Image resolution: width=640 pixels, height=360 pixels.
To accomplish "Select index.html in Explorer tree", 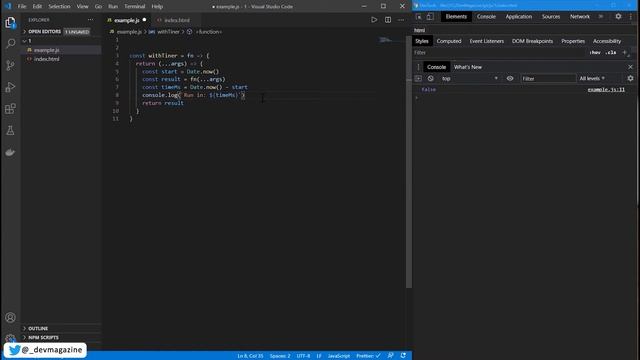I will click(47, 59).
